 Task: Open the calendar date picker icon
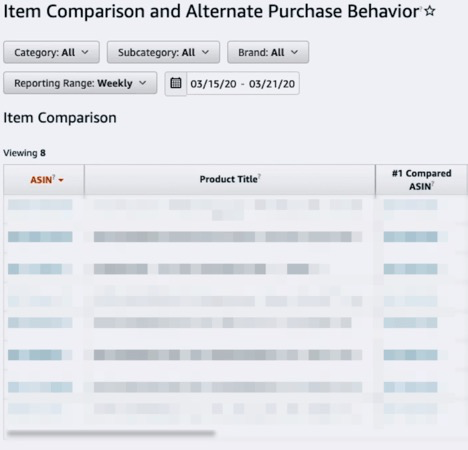click(176, 83)
